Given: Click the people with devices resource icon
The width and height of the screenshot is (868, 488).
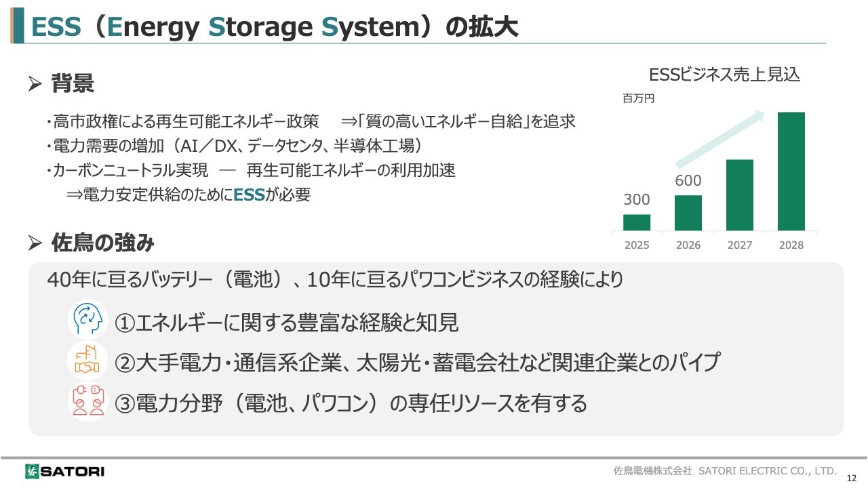Looking at the screenshot, I should click(88, 401).
